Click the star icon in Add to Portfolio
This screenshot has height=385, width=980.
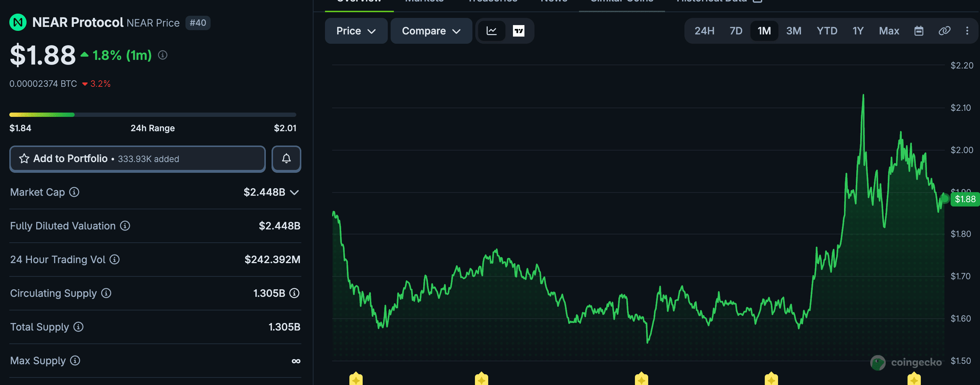[x=24, y=159]
